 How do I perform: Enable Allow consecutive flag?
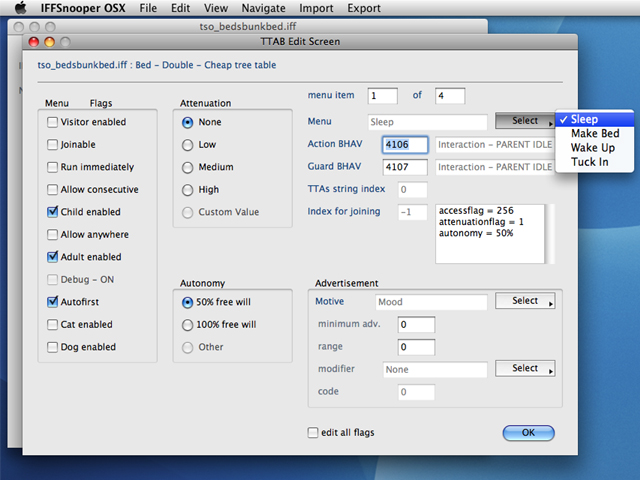tap(52, 189)
